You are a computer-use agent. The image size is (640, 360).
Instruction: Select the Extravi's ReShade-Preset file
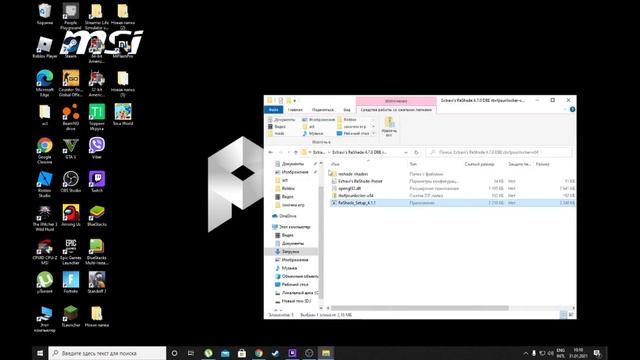point(360,181)
